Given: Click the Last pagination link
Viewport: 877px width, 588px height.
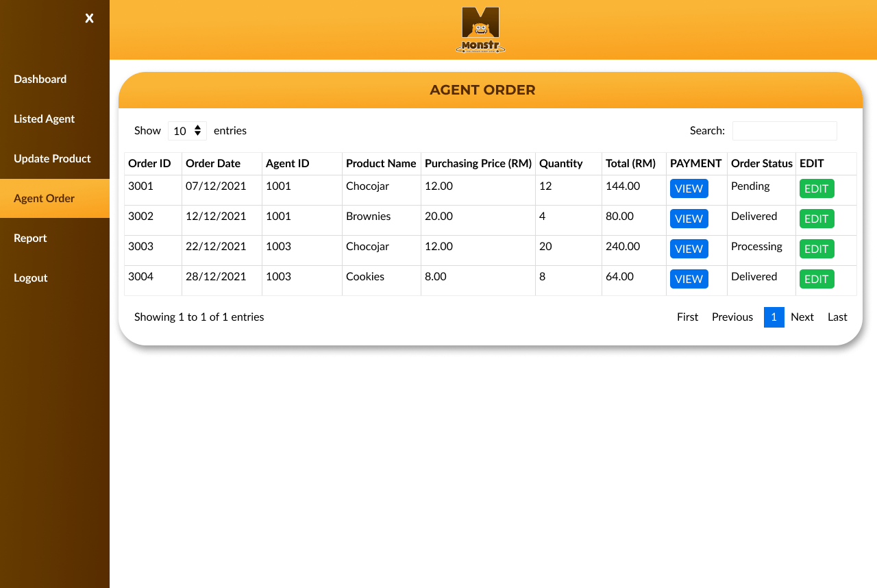Looking at the screenshot, I should pyautogui.click(x=837, y=317).
